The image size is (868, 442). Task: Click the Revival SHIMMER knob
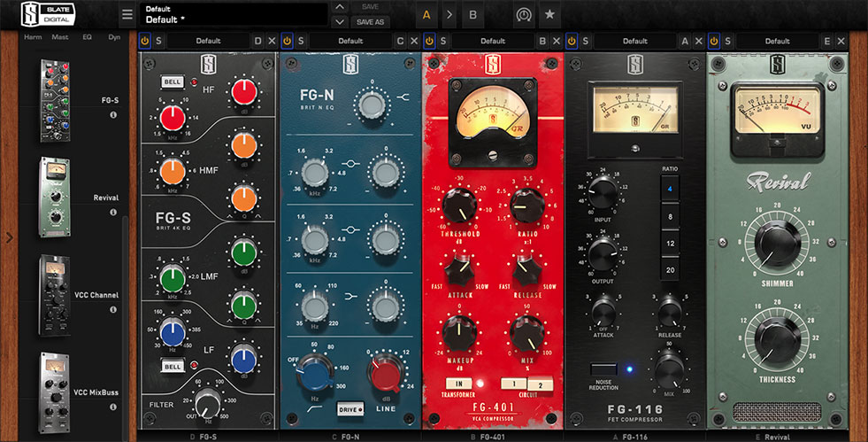[777, 244]
